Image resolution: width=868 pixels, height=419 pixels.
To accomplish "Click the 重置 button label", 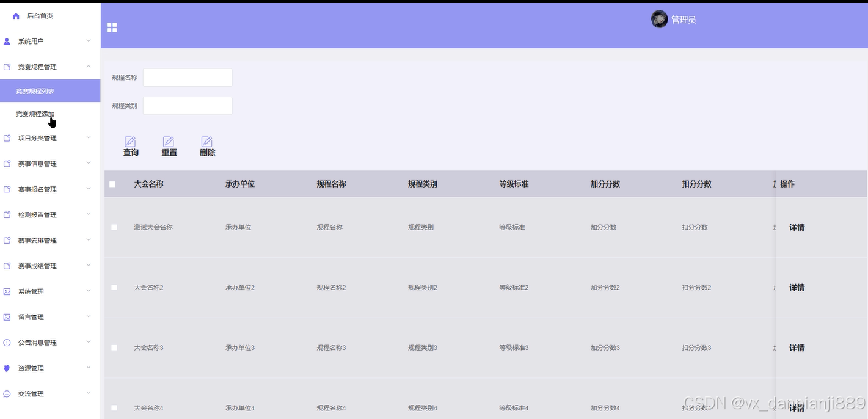I will (169, 153).
